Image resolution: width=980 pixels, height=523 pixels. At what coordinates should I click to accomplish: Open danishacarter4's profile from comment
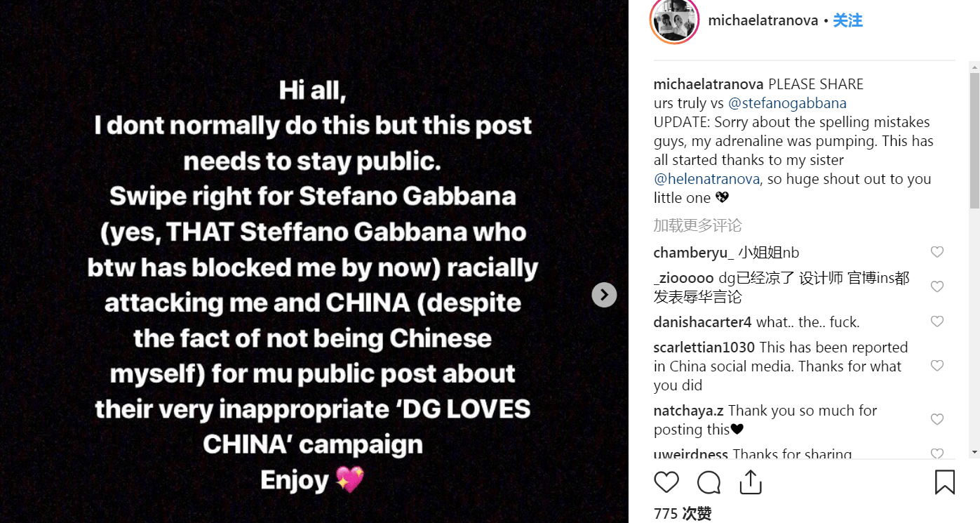point(702,322)
